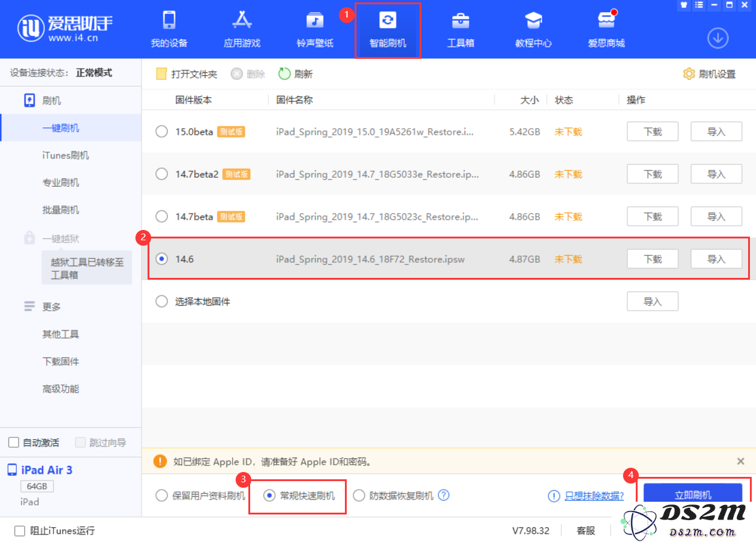This screenshot has width=756, height=543.
Task: Click the 固件名称 column header
Action: click(x=295, y=100)
